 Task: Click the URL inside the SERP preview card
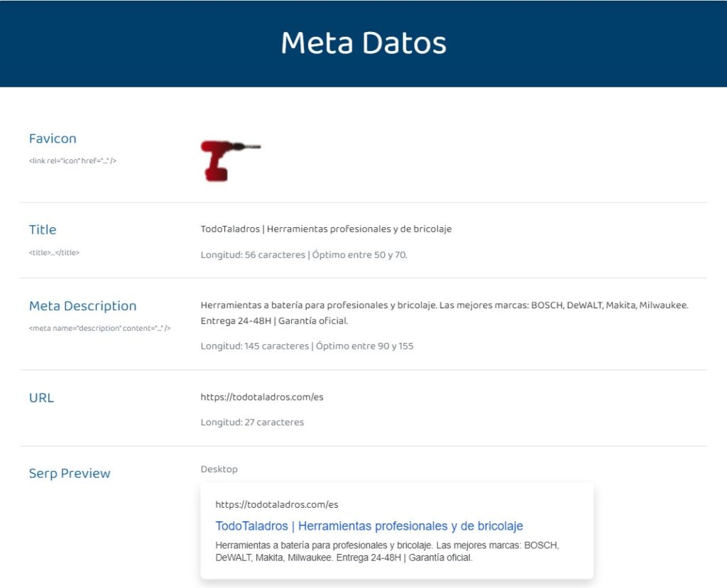pyautogui.click(x=277, y=504)
